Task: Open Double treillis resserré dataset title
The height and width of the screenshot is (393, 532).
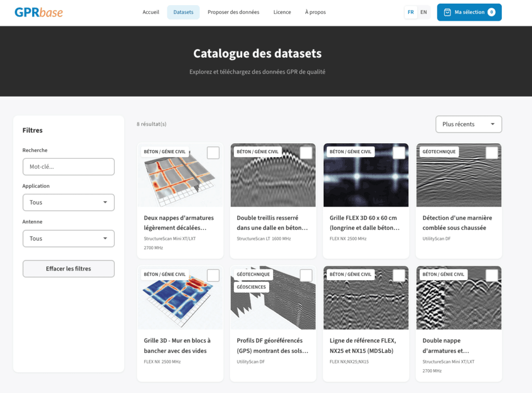Action: (272, 223)
